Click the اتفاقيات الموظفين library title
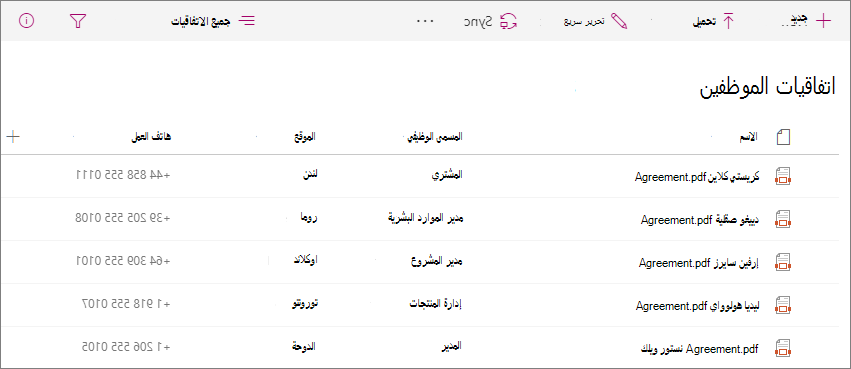Image resolution: width=851 pixels, height=369 pixels. coord(766,87)
